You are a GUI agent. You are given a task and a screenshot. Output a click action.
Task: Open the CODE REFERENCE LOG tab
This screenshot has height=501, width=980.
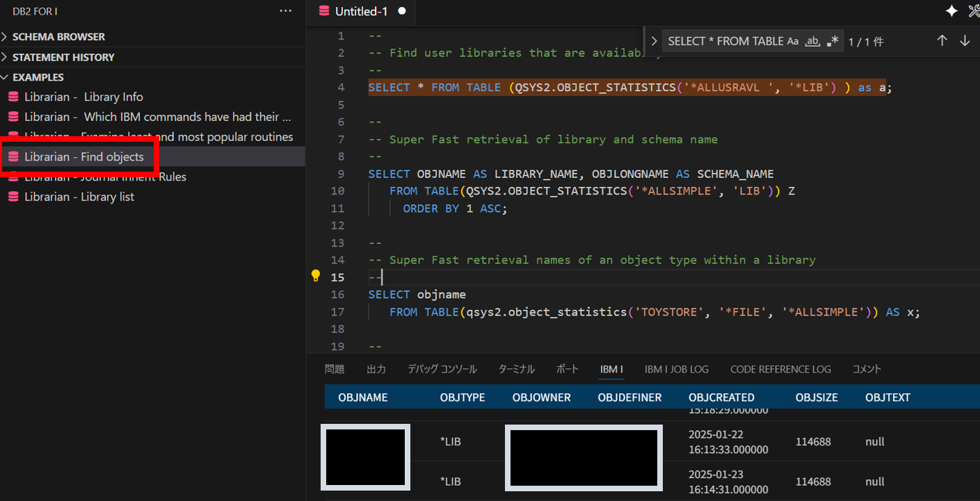pyautogui.click(x=780, y=369)
